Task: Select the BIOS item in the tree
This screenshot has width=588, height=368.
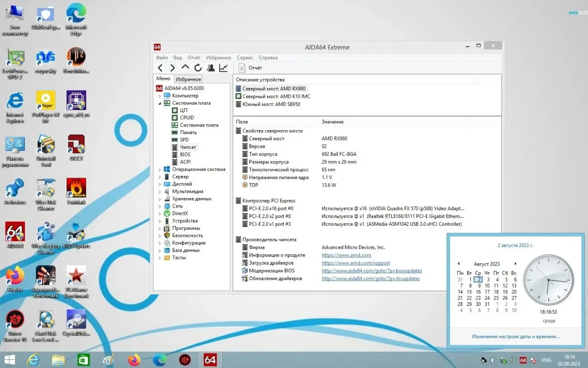Action: coord(185,155)
